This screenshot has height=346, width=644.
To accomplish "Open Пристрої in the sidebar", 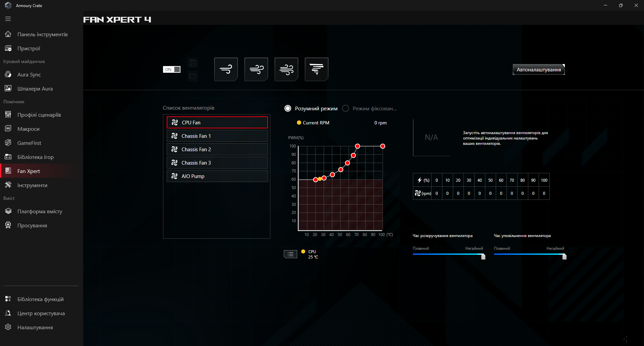I will click(42, 48).
